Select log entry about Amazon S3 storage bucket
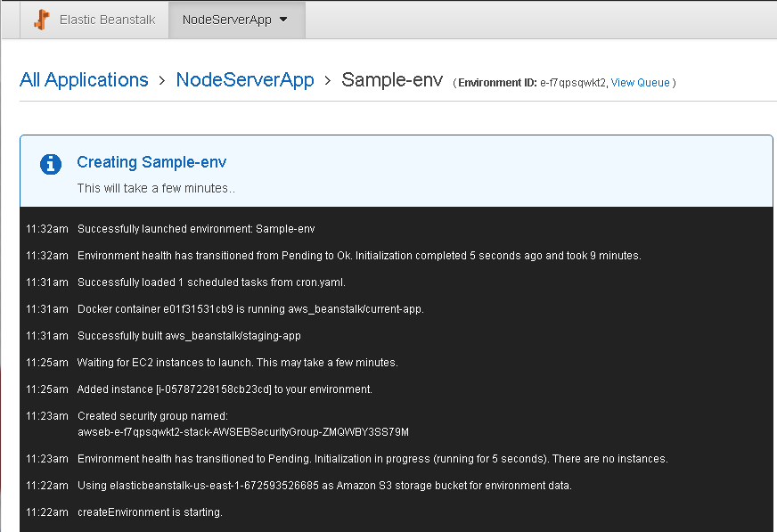Viewport: 777px width, 532px height. click(x=324, y=486)
